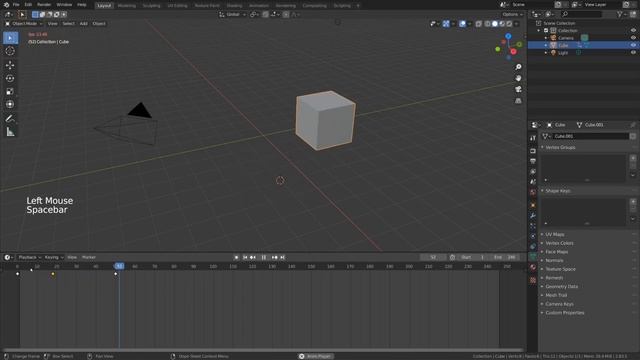Open the Tool properties tab icon

533,138
